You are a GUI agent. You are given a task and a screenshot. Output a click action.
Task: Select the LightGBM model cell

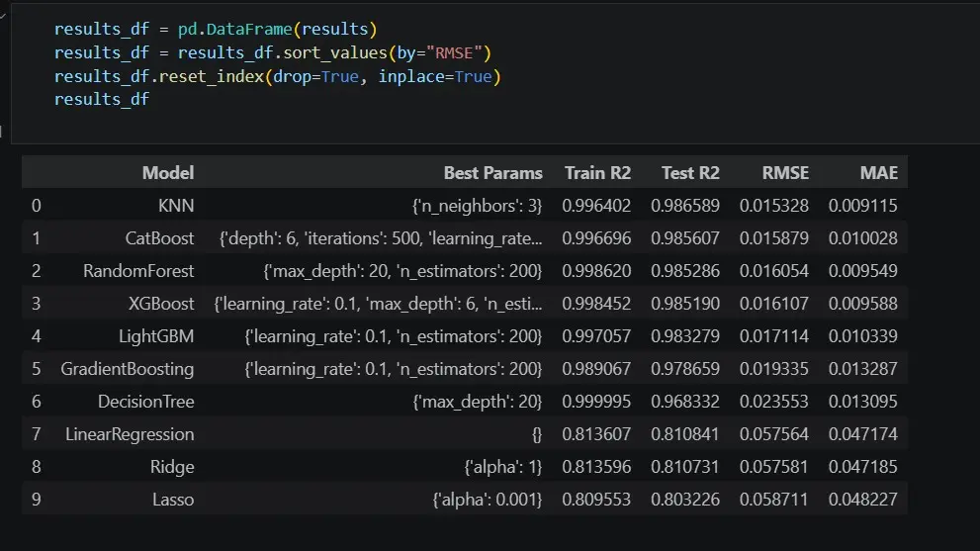coord(156,336)
